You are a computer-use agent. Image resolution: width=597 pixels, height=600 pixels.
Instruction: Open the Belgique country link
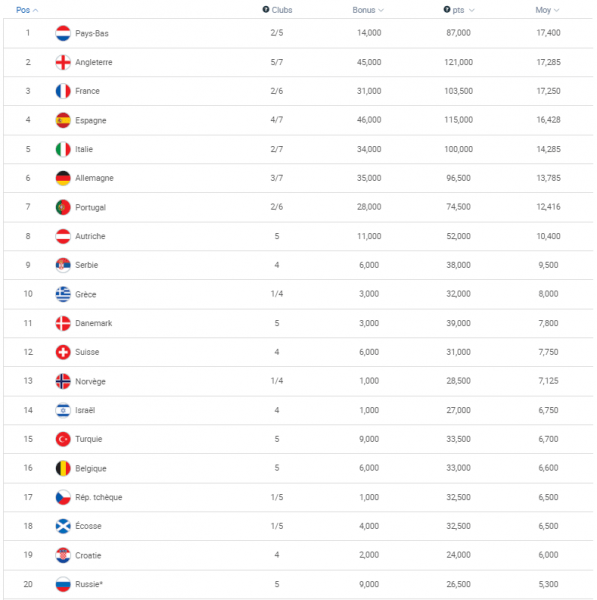pos(91,468)
